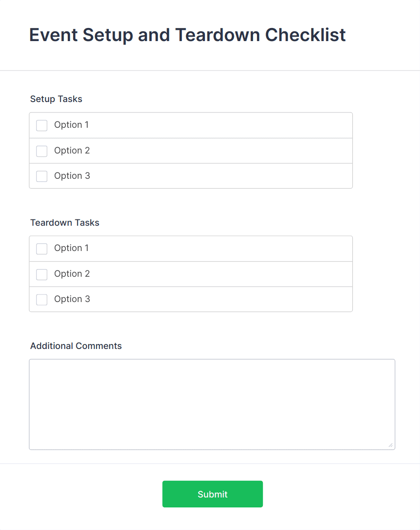Viewport: 420px width, 530px height.
Task: Click the Submit button
Action: [x=212, y=494]
